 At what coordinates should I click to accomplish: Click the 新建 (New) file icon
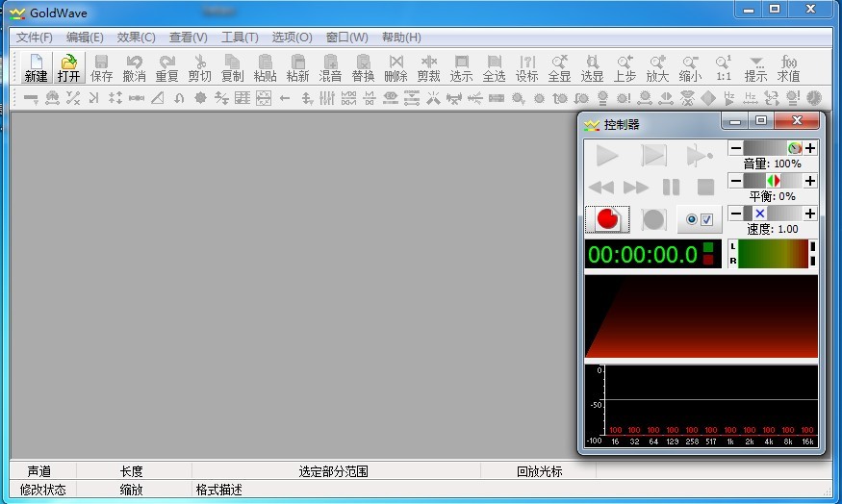point(36,67)
